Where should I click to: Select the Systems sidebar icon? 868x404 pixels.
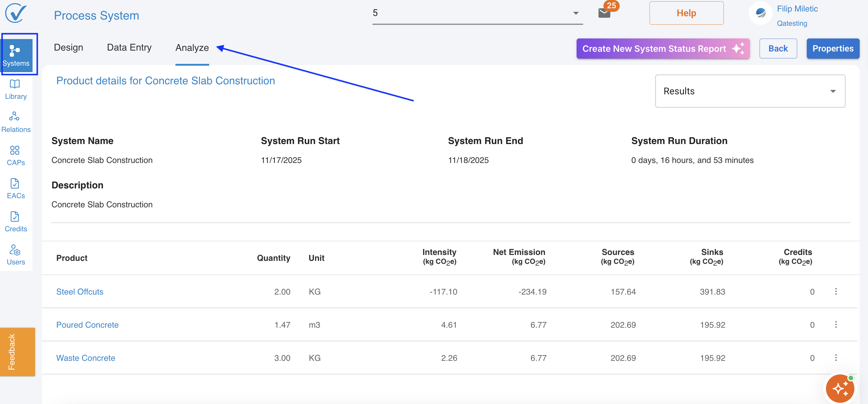coord(16,55)
